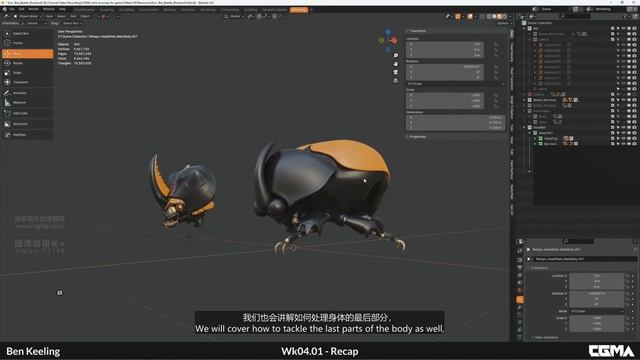Open the Object Mode dropdown

pos(28,16)
